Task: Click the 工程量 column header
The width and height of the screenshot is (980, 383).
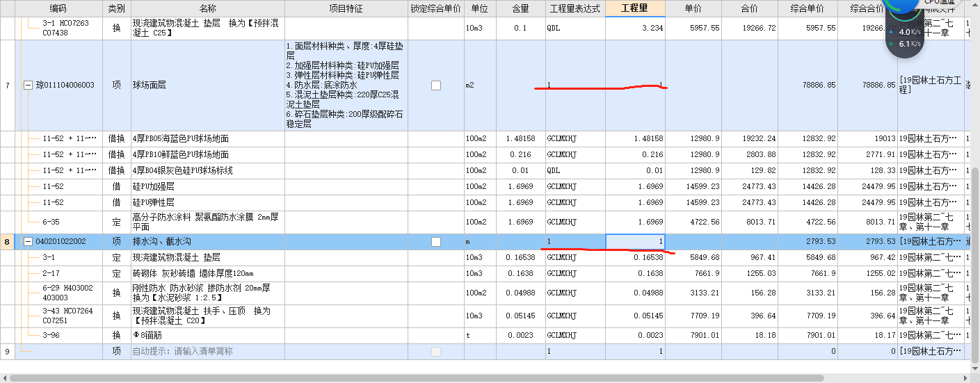Action: (x=635, y=8)
